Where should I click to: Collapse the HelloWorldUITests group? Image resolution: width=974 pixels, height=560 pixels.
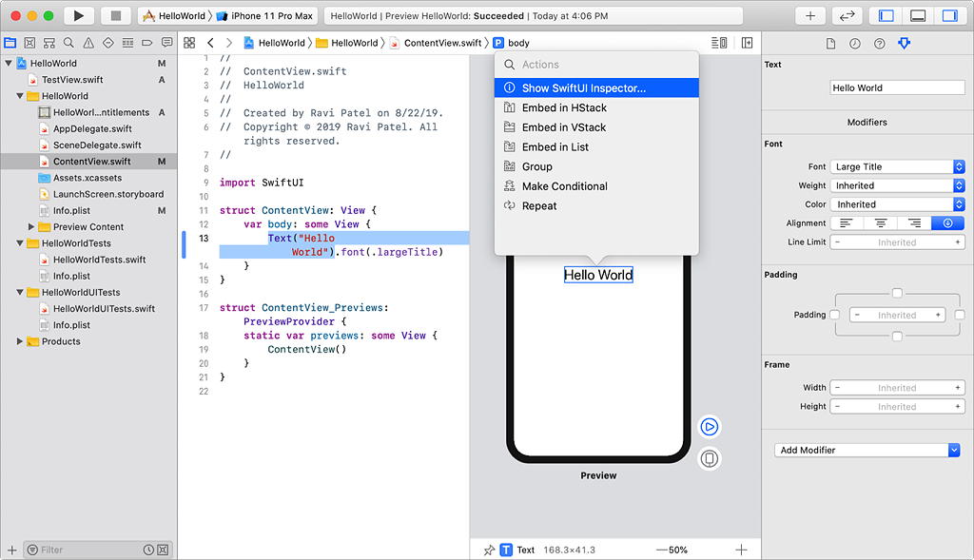point(20,293)
